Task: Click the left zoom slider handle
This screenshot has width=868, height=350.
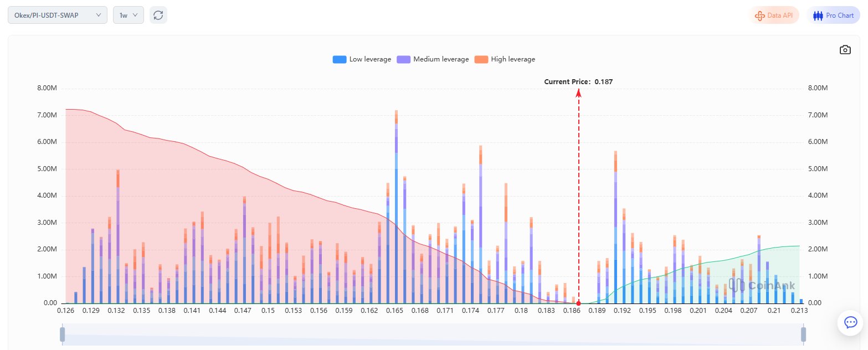Action: click(63, 334)
